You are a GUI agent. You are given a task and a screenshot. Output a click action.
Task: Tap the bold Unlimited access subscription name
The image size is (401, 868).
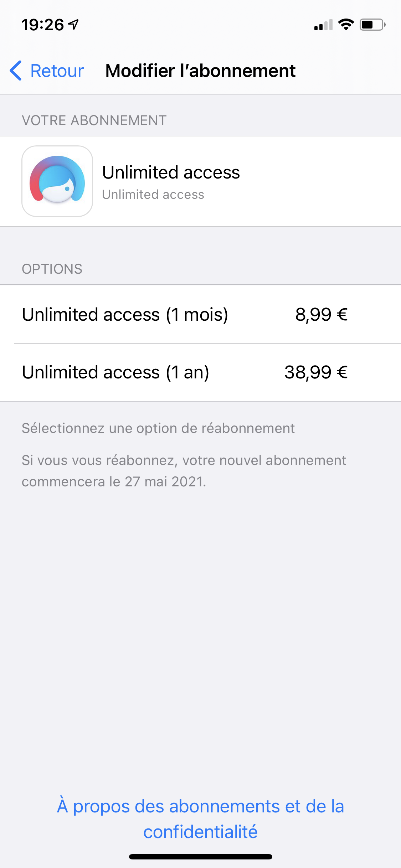171,172
